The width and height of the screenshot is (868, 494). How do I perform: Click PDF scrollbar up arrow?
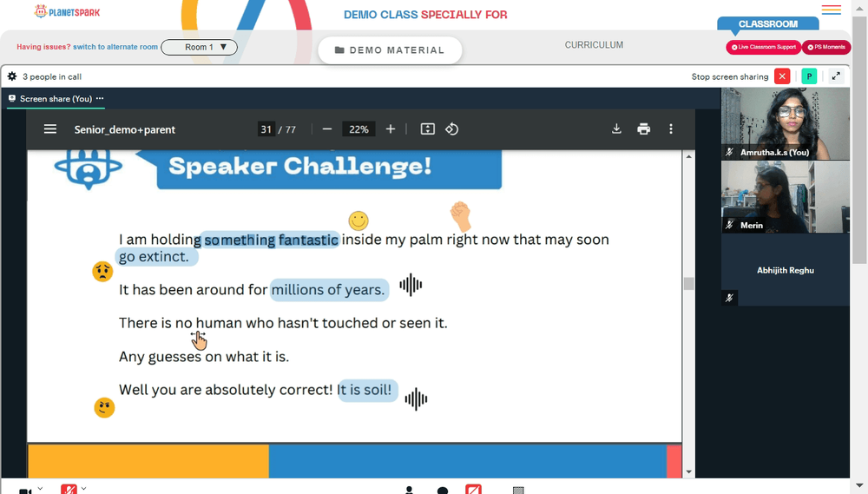coord(688,157)
